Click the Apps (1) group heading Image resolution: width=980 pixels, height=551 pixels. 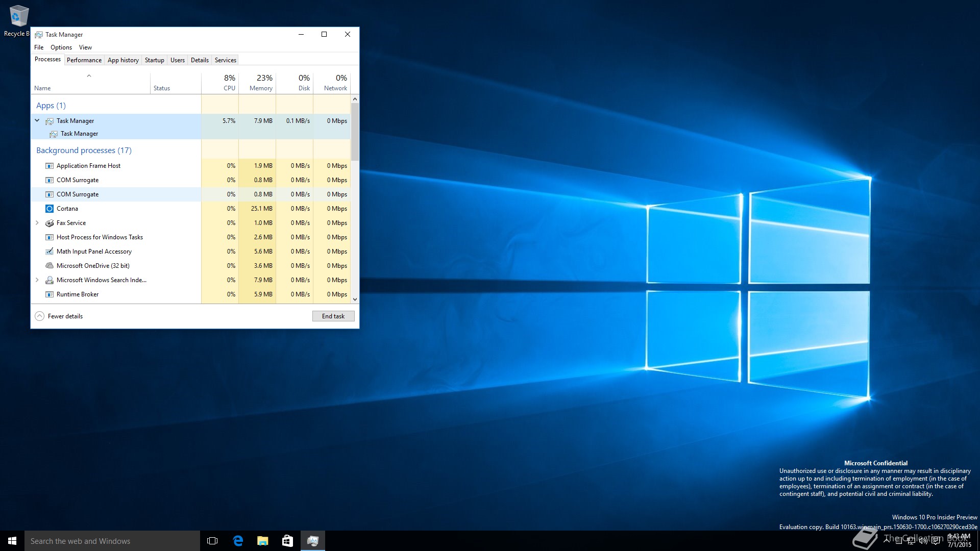point(51,106)
